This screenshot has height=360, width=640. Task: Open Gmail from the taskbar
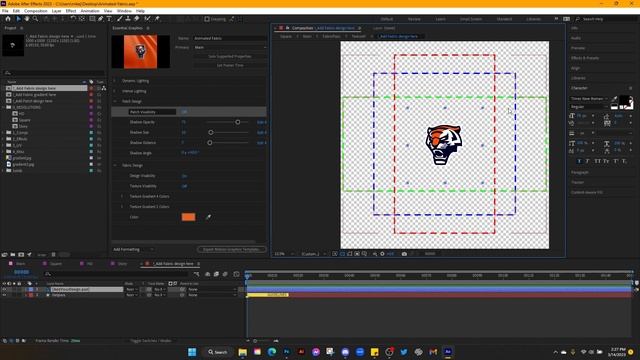click(433, 352)
